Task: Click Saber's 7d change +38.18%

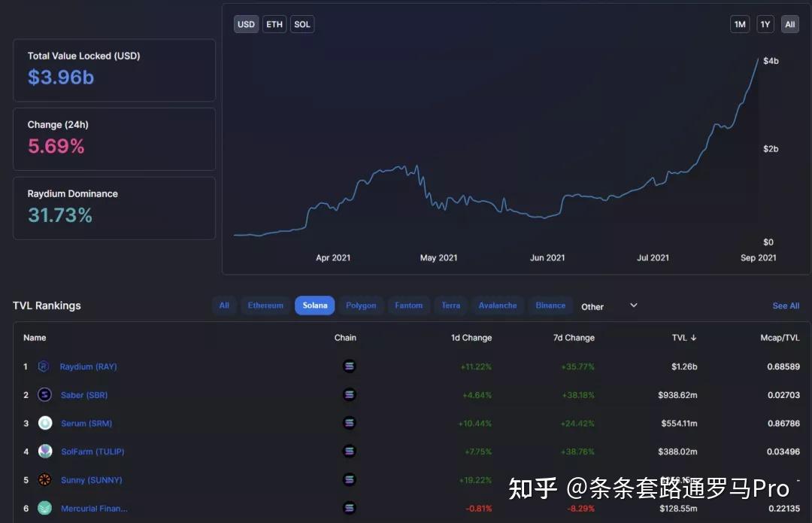Action: click(x=578, y=395)
